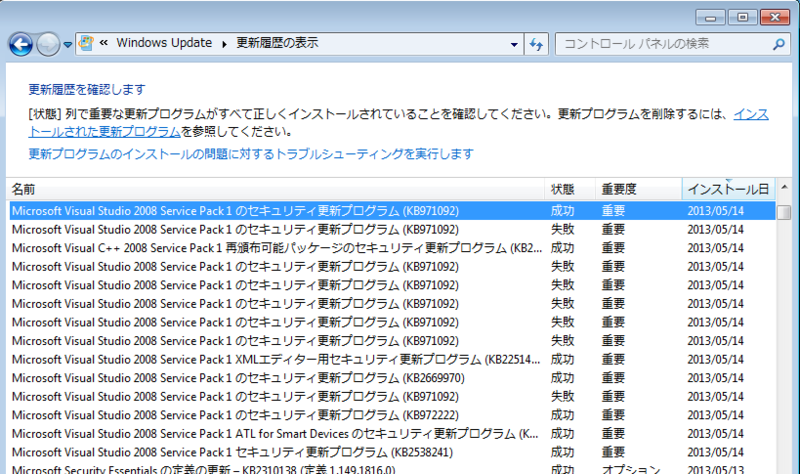800x474 pixels.
Task: Click the search magnifier icon
Action: point(779,44)
